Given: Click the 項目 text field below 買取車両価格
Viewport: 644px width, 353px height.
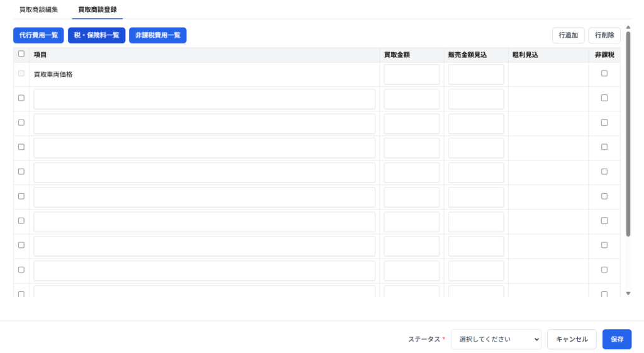Looking at the screenshot, I should (x=204, y=99).
